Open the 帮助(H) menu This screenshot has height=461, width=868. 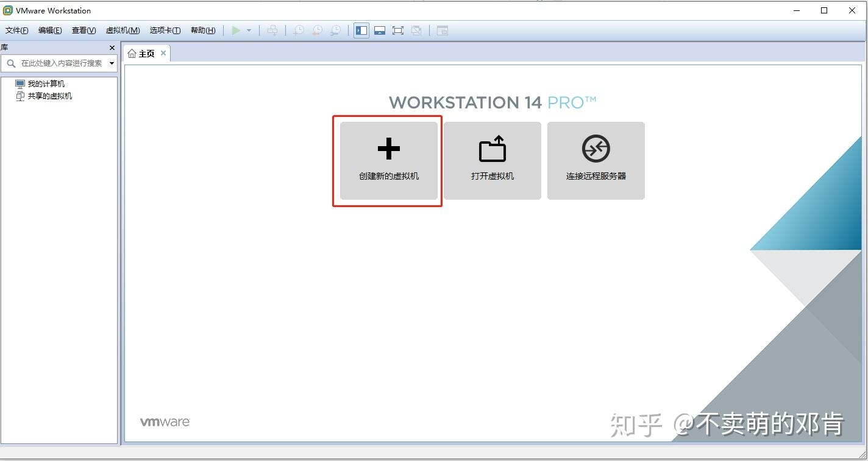click(202, 30)
